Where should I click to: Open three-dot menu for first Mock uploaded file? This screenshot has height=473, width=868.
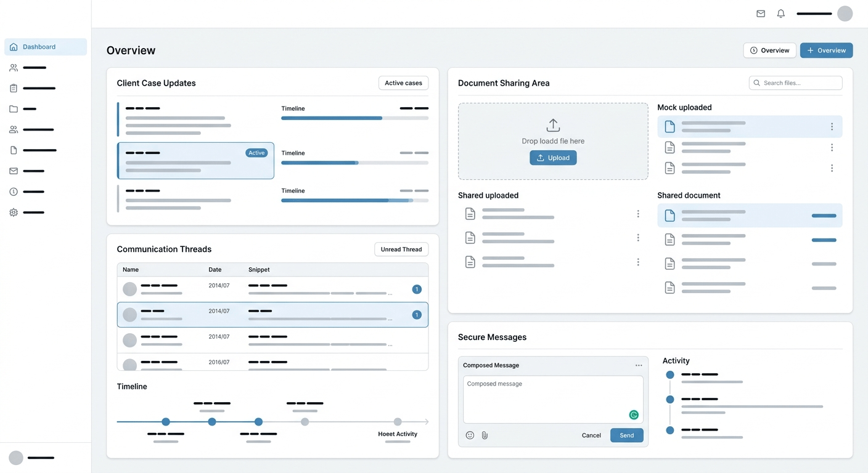tap(832, 127)
